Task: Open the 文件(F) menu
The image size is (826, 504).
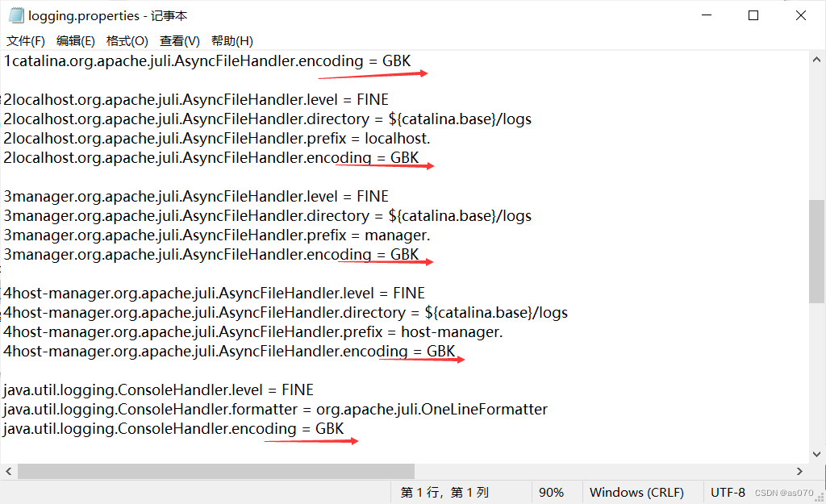Action: [x=25, y=40]
